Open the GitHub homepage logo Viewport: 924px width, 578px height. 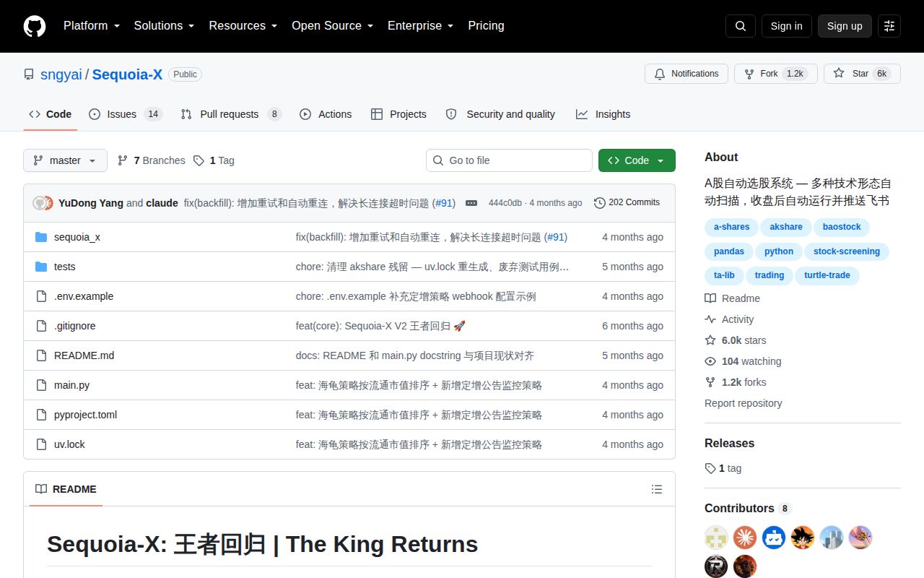pyautogui.click(x=35, y=26)
